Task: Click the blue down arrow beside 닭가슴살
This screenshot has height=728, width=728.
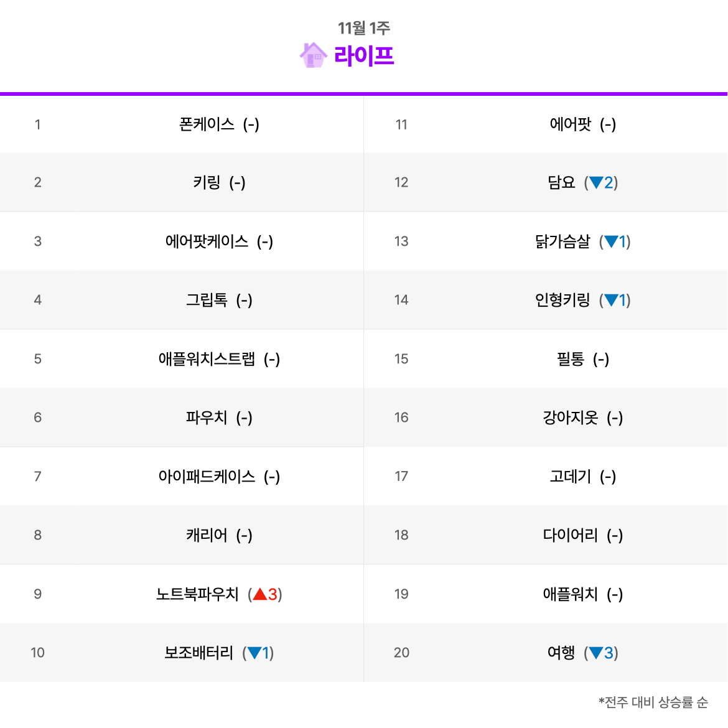Action: 611,241
